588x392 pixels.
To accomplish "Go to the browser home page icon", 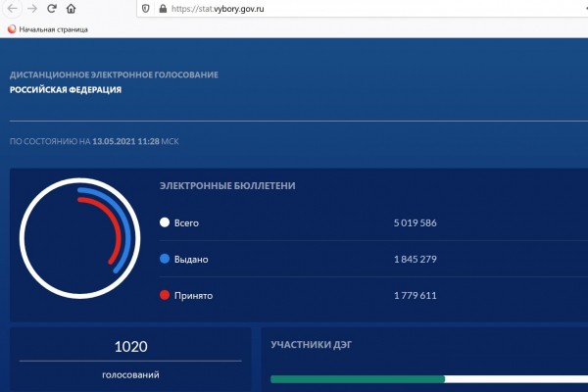I will tap(73, 8).
